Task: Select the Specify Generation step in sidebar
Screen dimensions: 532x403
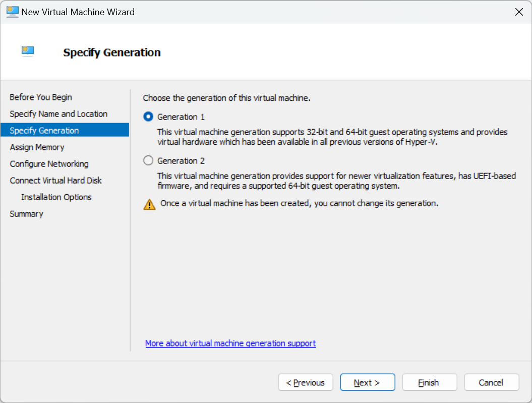Action: (x=44, y=131)
